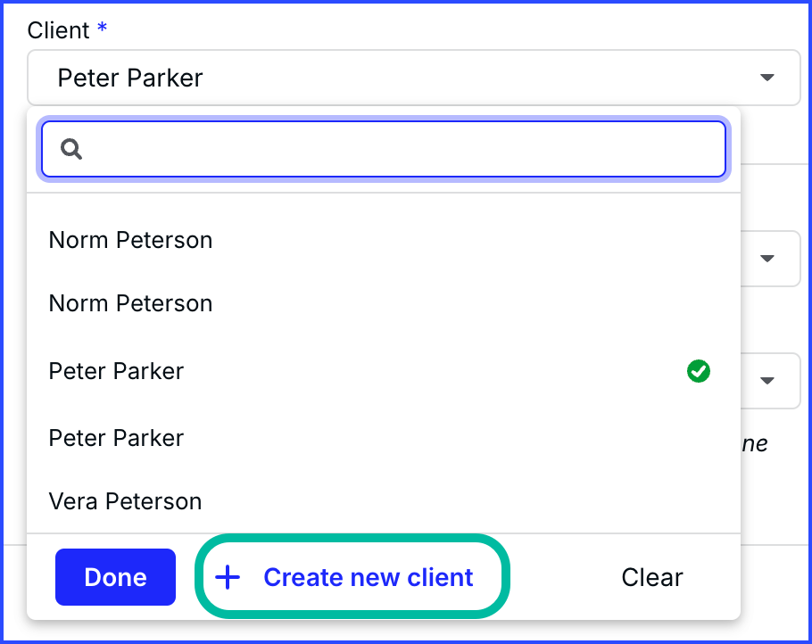The width and height of the screenshot is (812, 644).
Task: Click the Client field showing Peter Parker
Action: (x=357, y=78)
